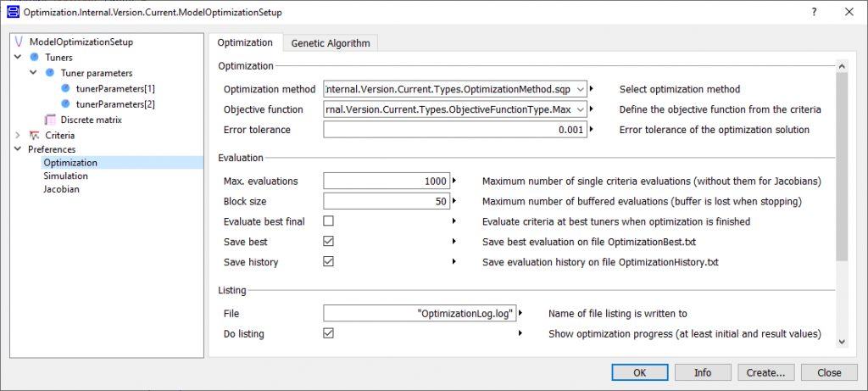Click the tunerParameters[1] icon
This screenshot has width=868, height=391.
66,88
